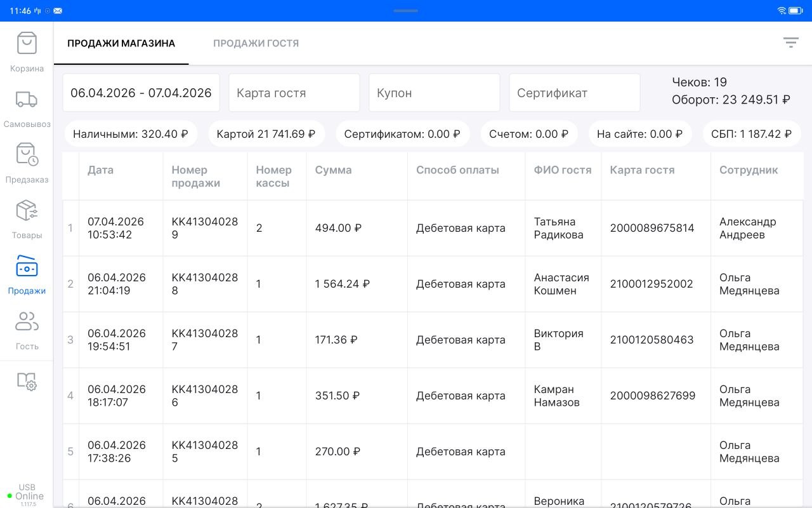Open the Корзина section in sidebar

[26, 50]
